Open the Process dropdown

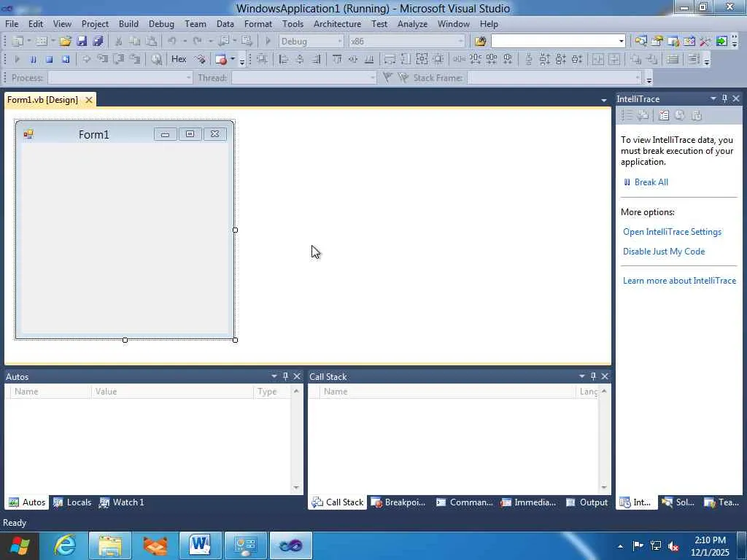(x=189, y=77)
